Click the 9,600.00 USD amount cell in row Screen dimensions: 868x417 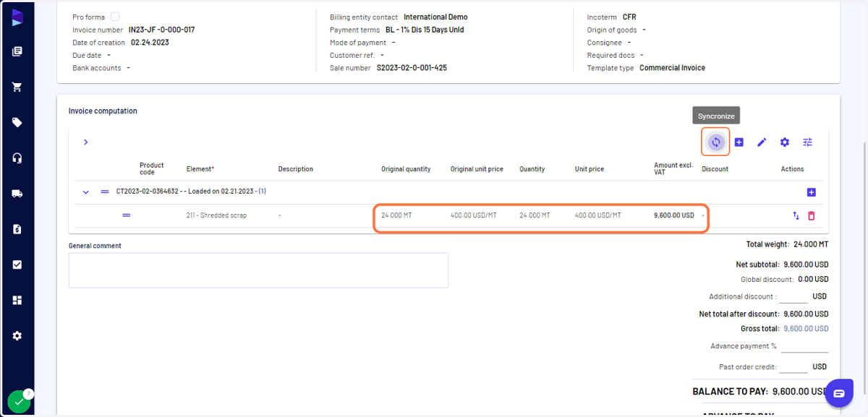click(673, 215)
